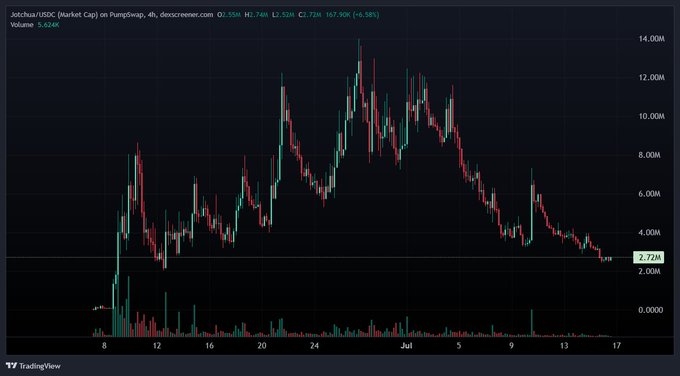Viewport: 680px width, 376px height.
Task: Click the TradingView logo
Action: (12, 366)
